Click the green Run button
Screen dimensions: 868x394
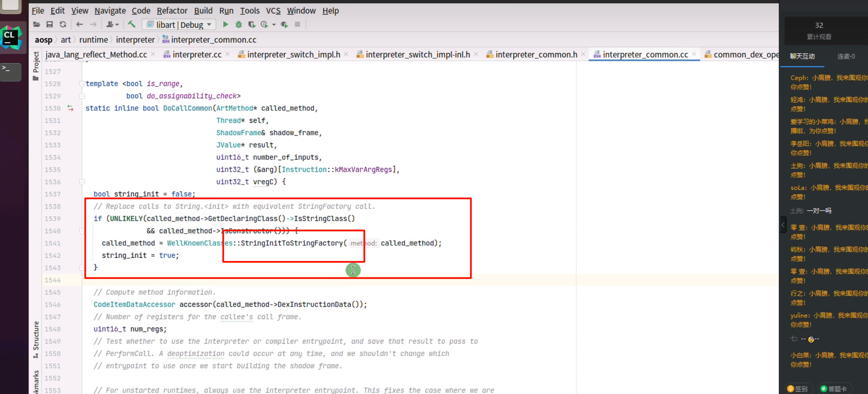(225, 24)
